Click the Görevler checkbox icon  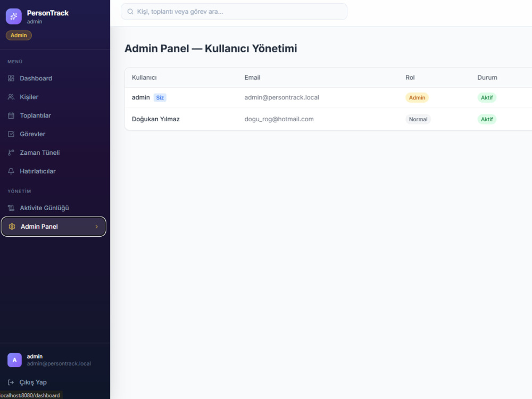(11, 134)
